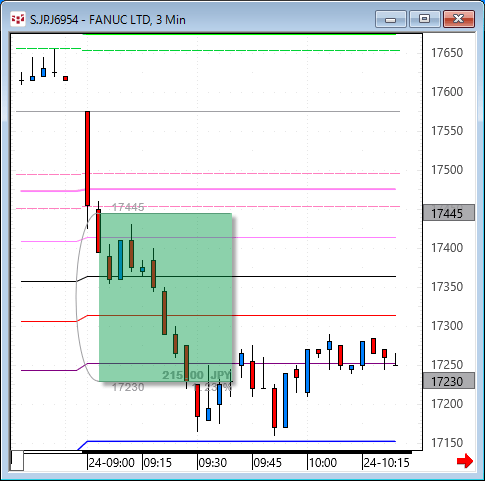Screen dimensions: 485x481
Task: Click the 17500 price axis label
Action: coord(447,170)
